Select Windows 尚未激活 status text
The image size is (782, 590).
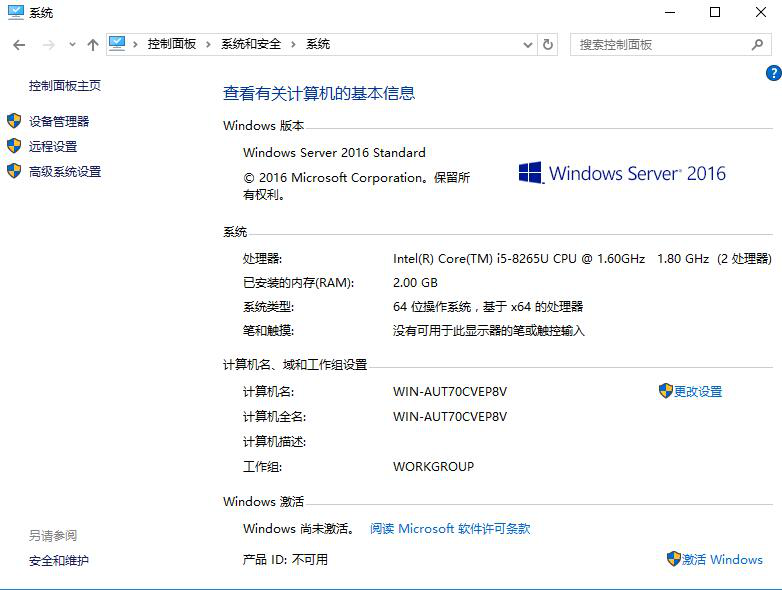298,529
